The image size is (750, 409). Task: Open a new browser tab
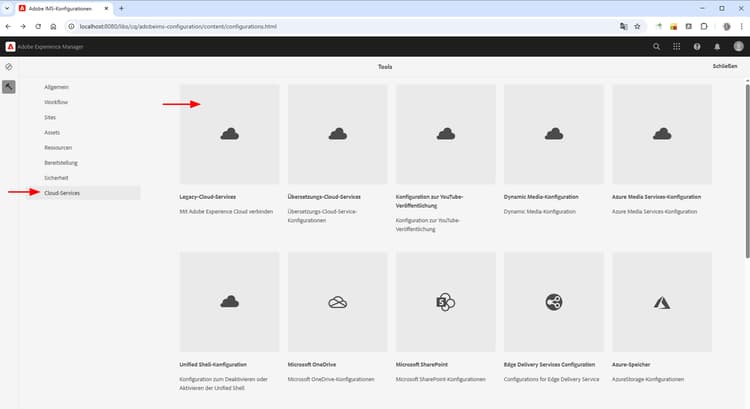click(121, 8)
